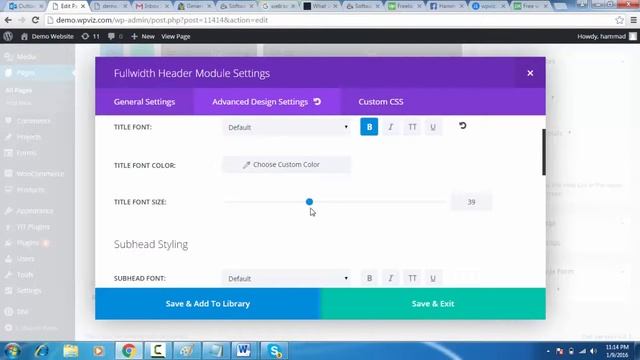Viewport: 640px width, 360px height.
Task: Open the media player taskbar icon
Action: pyautogui.click(x=98, y=351)
